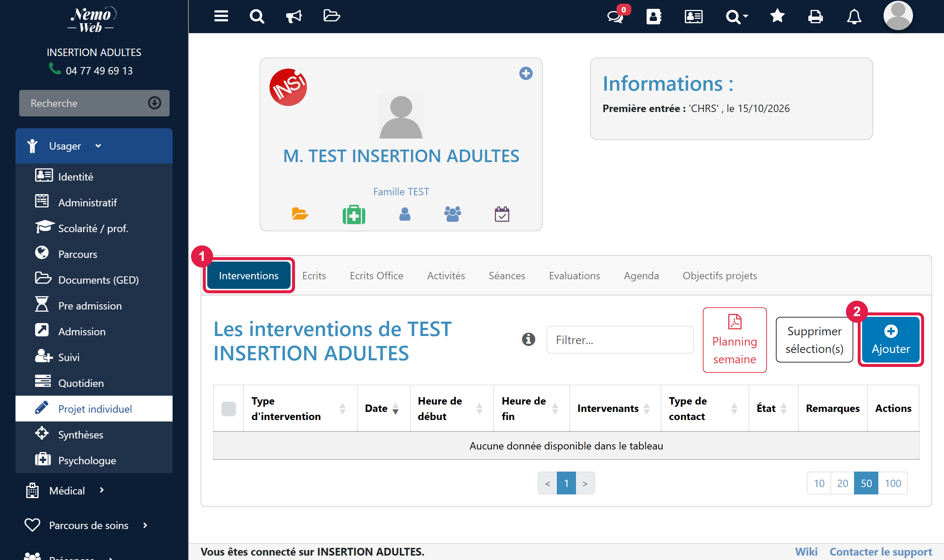944x560 pixels.
Task: Click in the Filtrer input field
Action: [620, 340]
